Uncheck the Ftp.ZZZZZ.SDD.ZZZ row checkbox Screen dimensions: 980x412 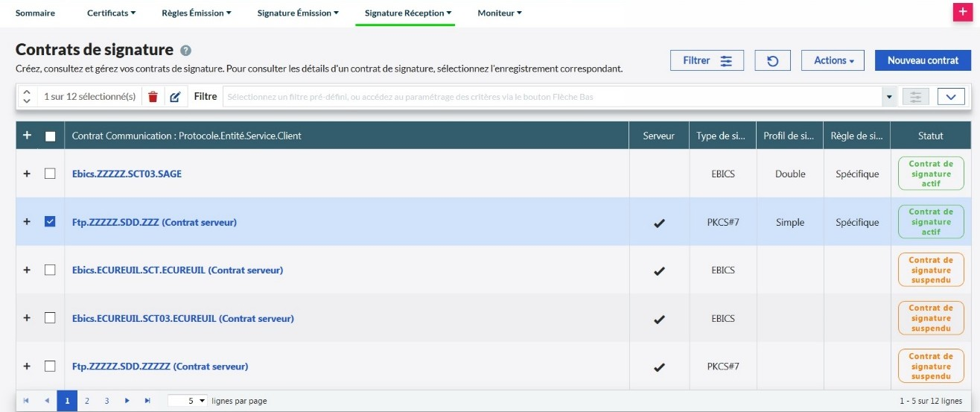coord(50,222)
